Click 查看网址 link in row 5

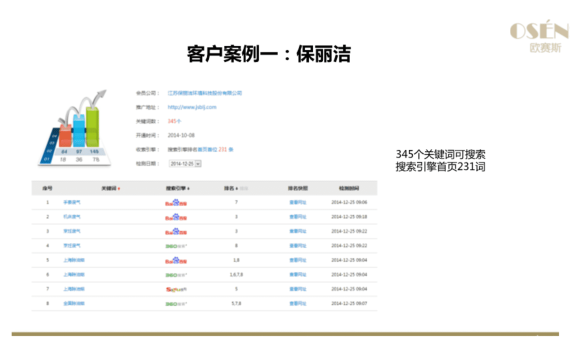298,260
